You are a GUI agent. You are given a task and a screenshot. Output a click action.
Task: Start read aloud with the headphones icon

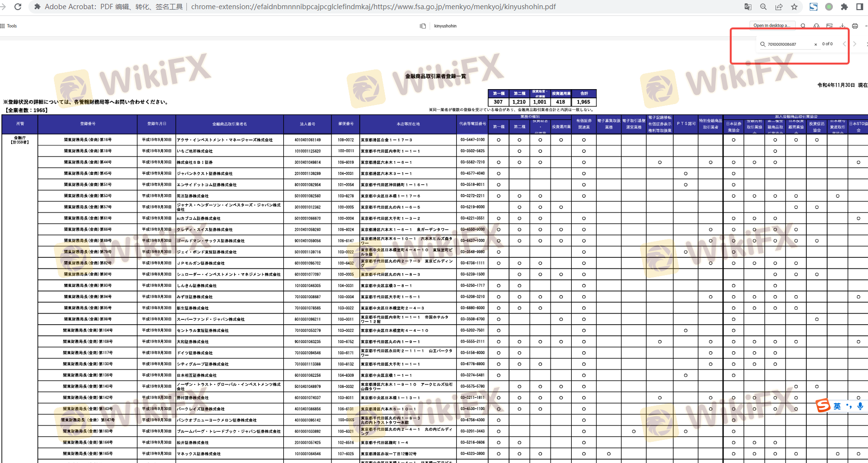coord(816,26)
